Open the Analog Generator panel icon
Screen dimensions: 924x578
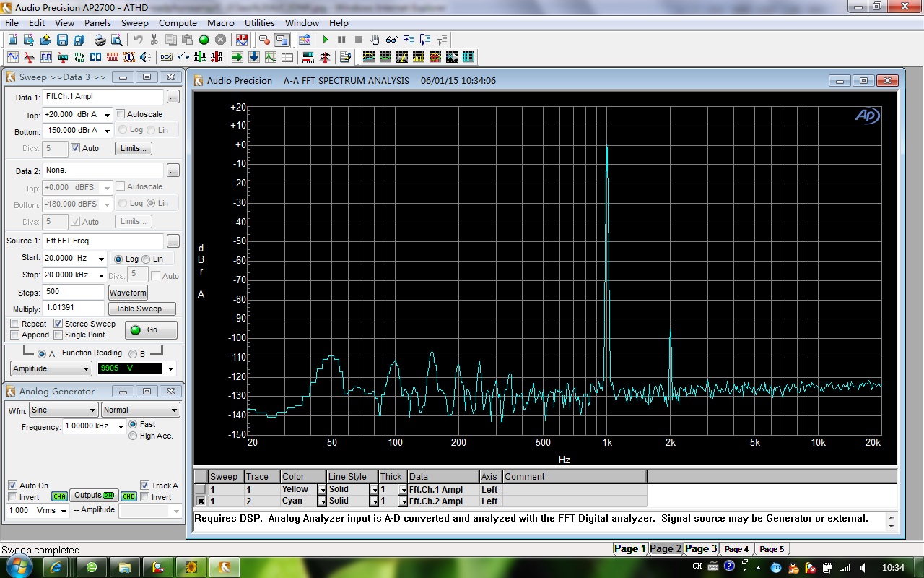[12, 57]
